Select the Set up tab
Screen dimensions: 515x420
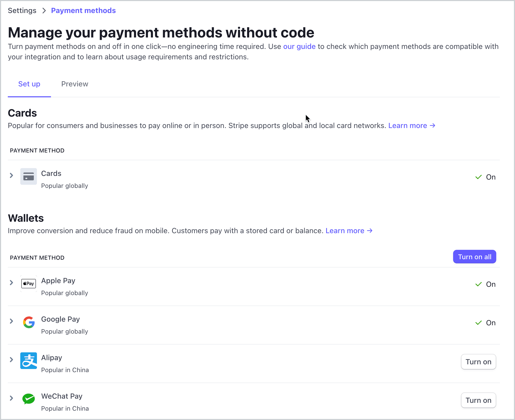pos(29,84)
